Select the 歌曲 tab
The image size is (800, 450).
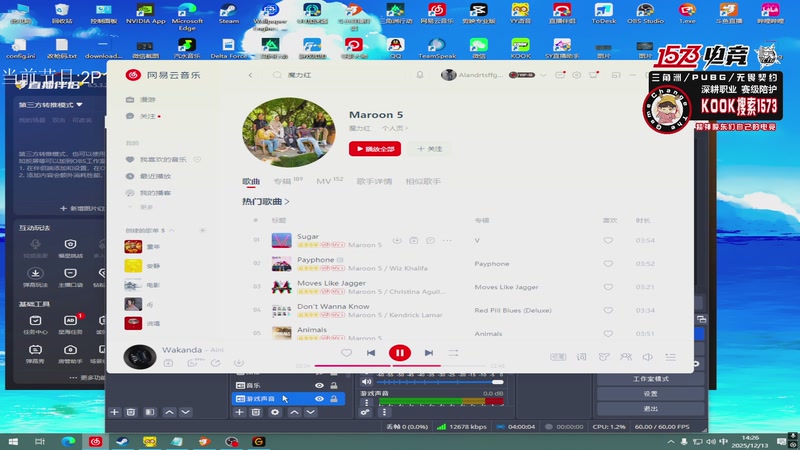pos(251,181)
